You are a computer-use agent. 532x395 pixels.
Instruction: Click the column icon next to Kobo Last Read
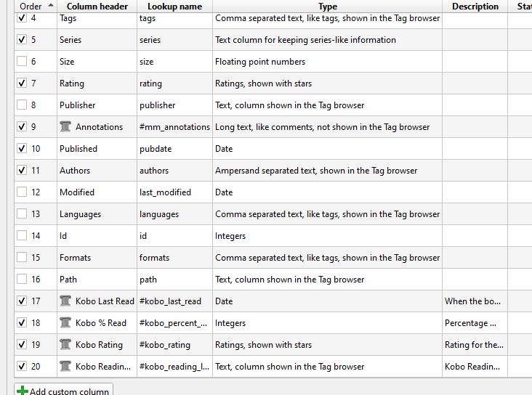tap(65, 301)
